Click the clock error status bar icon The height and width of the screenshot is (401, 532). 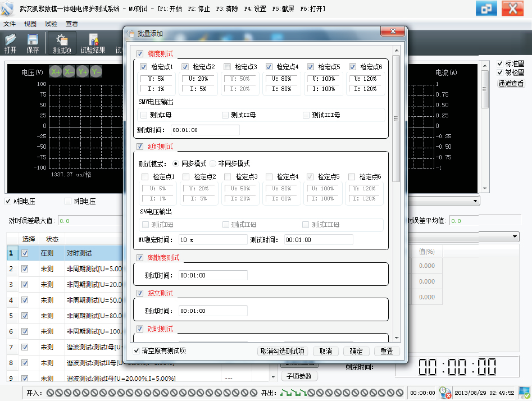coord(445,393)
